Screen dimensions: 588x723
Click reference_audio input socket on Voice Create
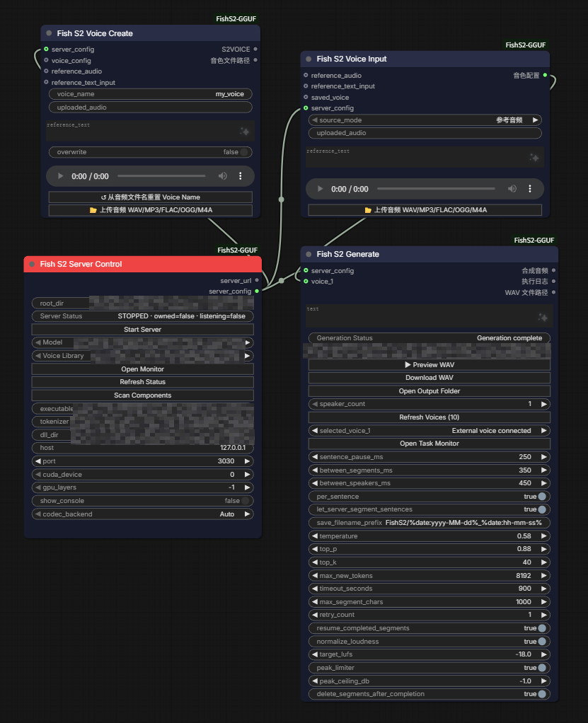[46, 71]
